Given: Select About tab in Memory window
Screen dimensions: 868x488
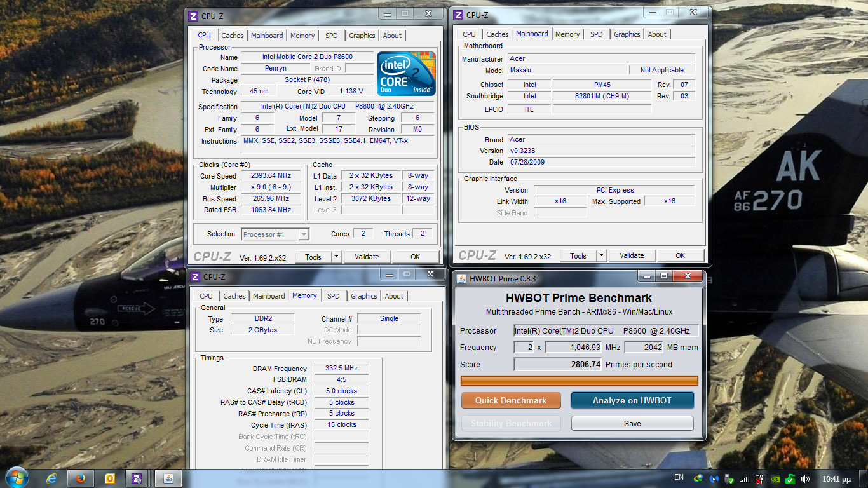Looking at the screenshot, I should pos(394,296).
